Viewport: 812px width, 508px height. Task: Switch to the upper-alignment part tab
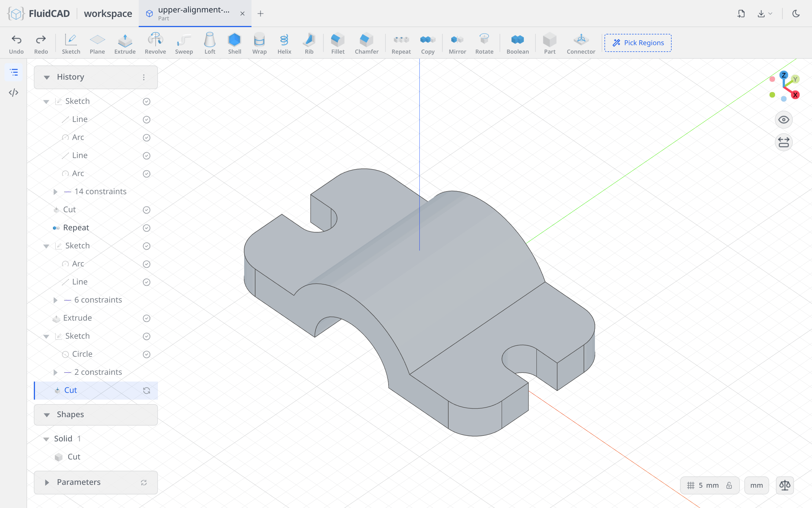[x=195, y=14]
